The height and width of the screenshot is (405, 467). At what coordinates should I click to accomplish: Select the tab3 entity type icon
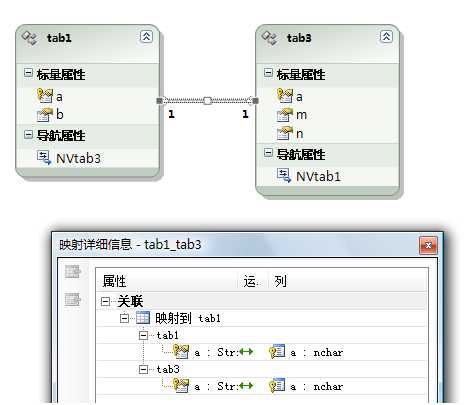(x=269, y=38)
